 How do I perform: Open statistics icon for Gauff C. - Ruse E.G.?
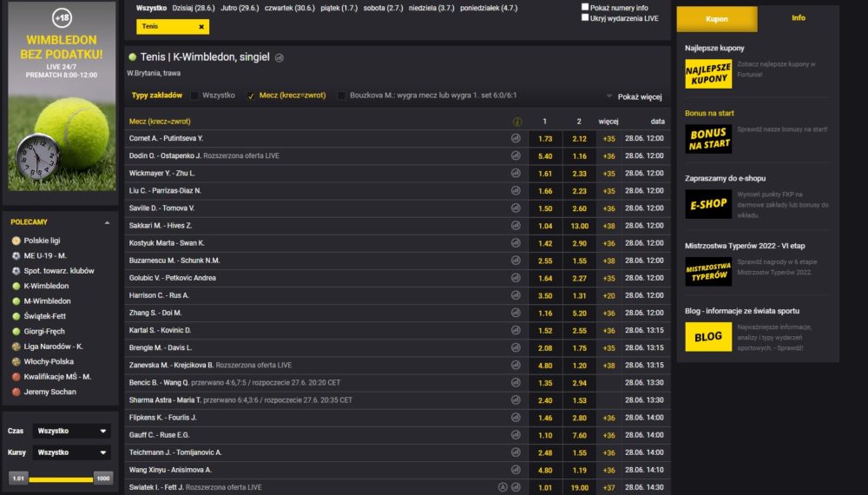click(516, 435)
